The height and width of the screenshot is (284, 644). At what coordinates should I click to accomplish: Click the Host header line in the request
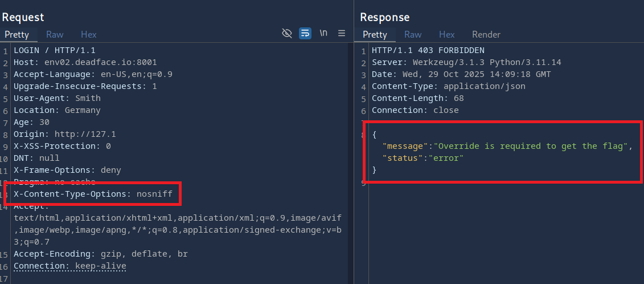tap(85, 62)
